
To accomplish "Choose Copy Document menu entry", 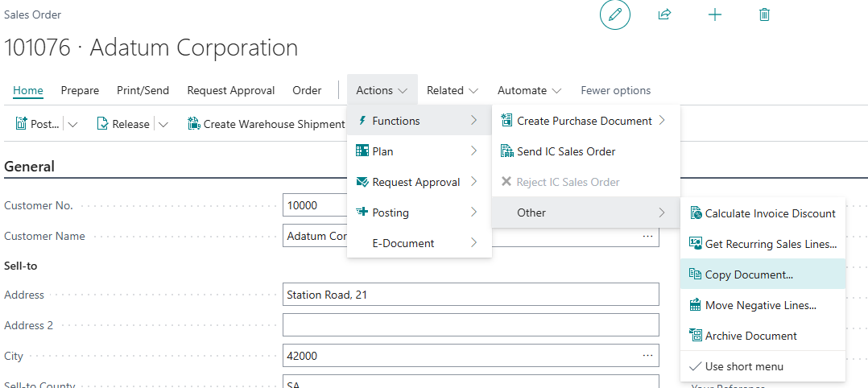I will click(763, 274).
